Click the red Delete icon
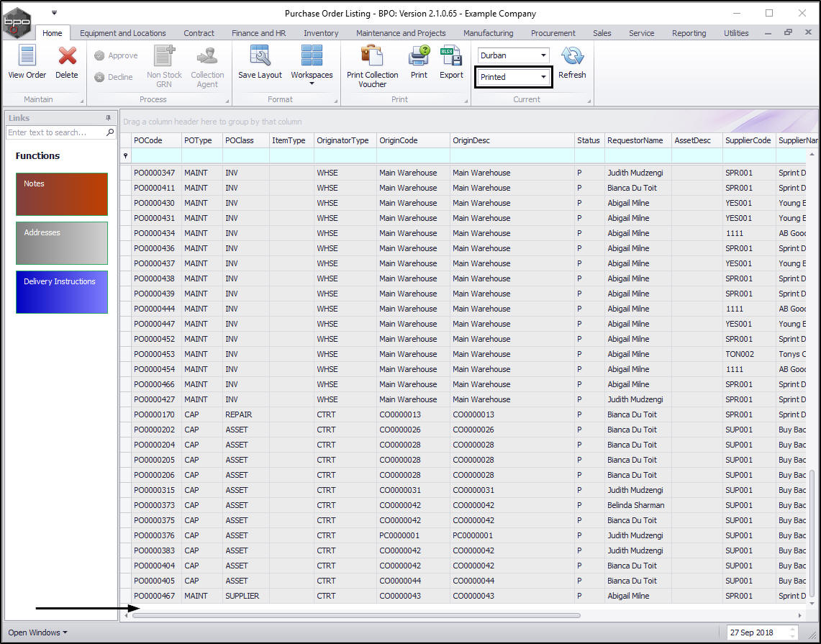This screenshot has height=644, width=821. 67,57
